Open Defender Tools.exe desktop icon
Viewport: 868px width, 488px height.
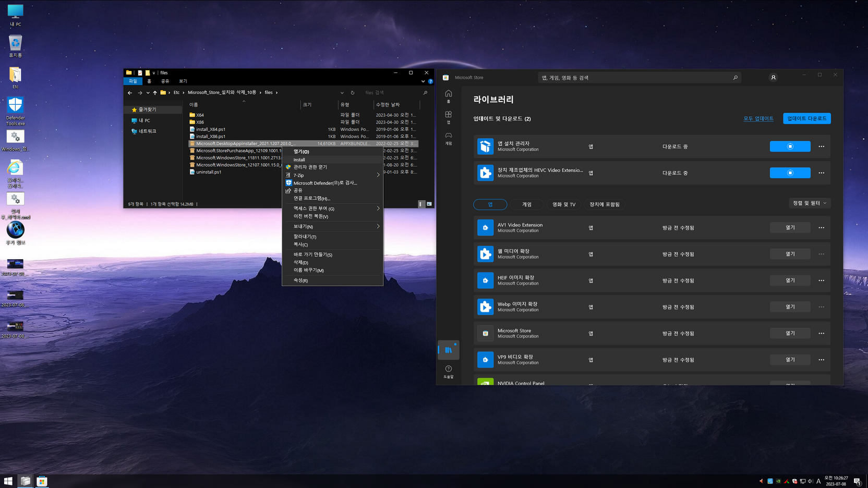pyautogui.click(x=15, y=111)
